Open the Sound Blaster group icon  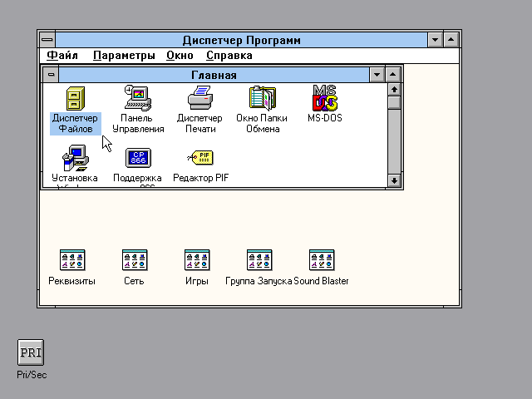click(x=322, y=260)
